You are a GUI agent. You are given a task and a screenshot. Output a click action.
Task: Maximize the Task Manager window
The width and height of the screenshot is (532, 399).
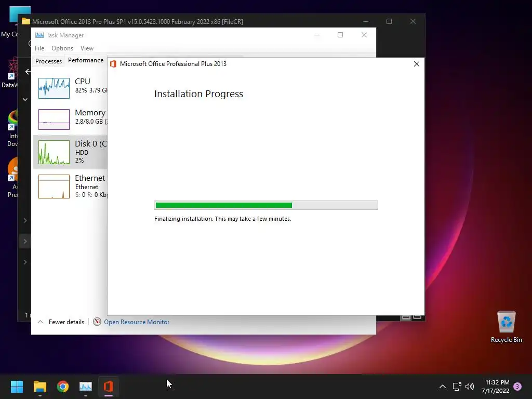(340, 35)
